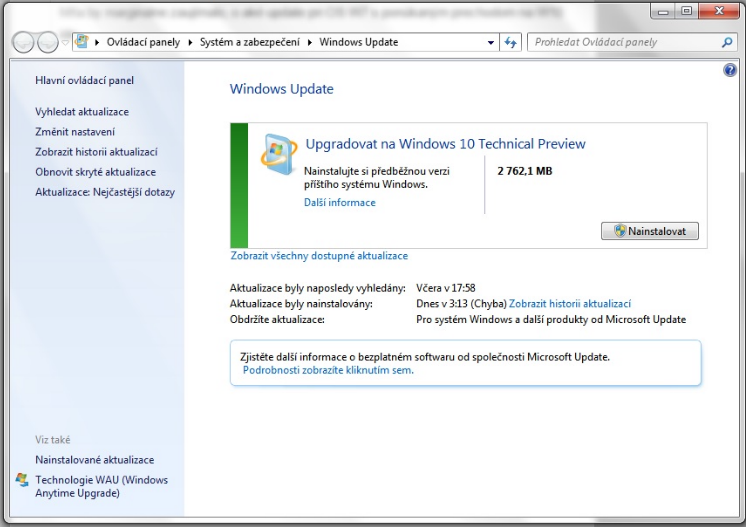The height and width of the screenshot is (527, 746).
Task: Select Ovládací panely breadcrumb
Action: click(143, 42)
